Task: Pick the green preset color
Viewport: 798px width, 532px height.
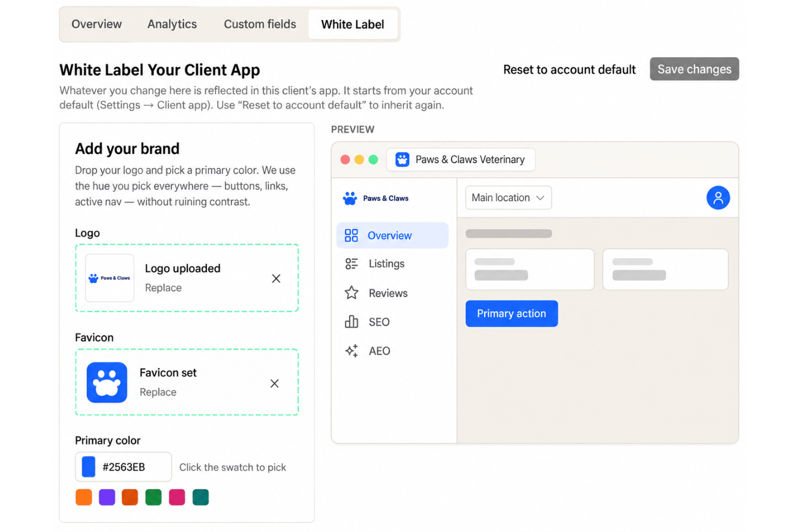Action: (x=154, y=497)
